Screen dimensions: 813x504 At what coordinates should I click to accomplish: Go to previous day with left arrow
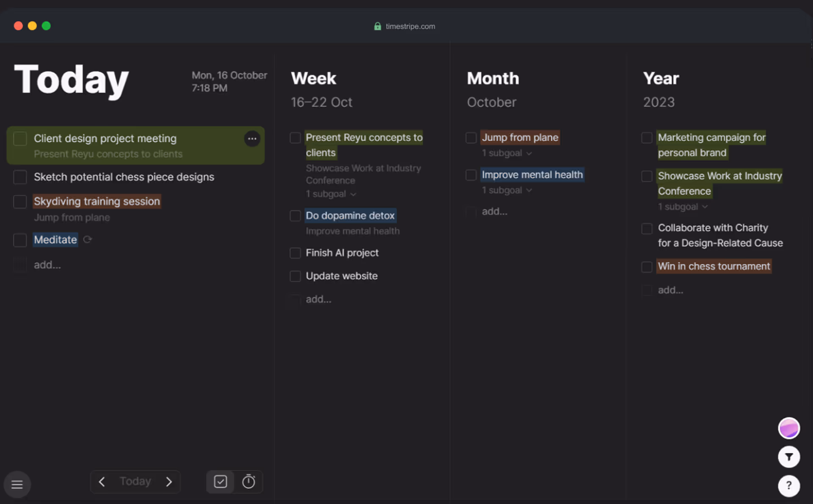102,482
